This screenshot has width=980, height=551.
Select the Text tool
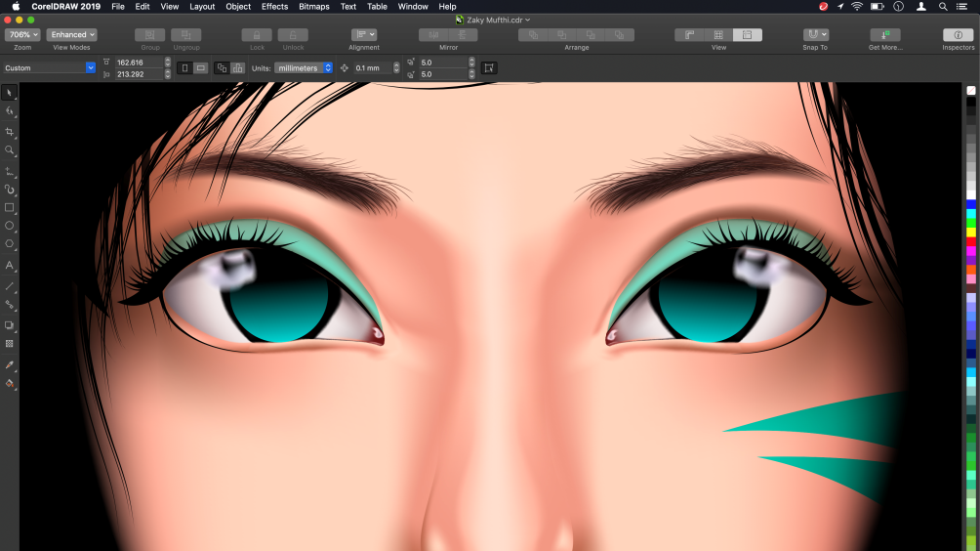coord(10,265)
